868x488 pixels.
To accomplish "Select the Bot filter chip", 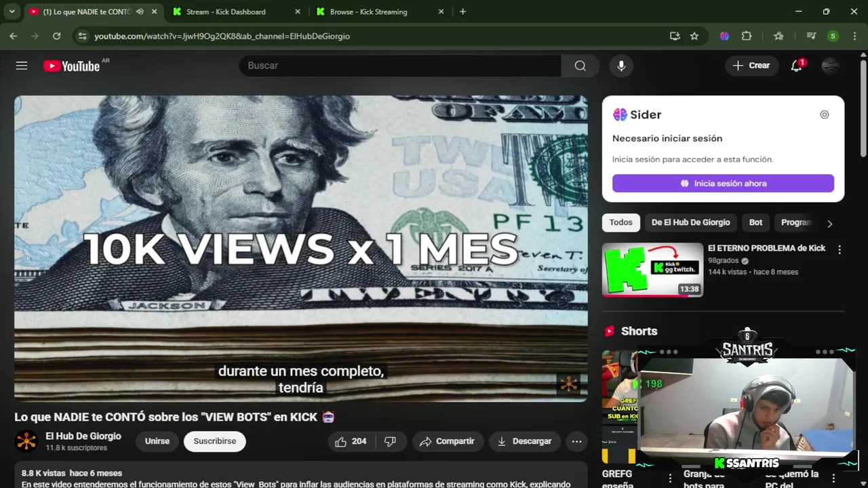I will pos(755,222).
